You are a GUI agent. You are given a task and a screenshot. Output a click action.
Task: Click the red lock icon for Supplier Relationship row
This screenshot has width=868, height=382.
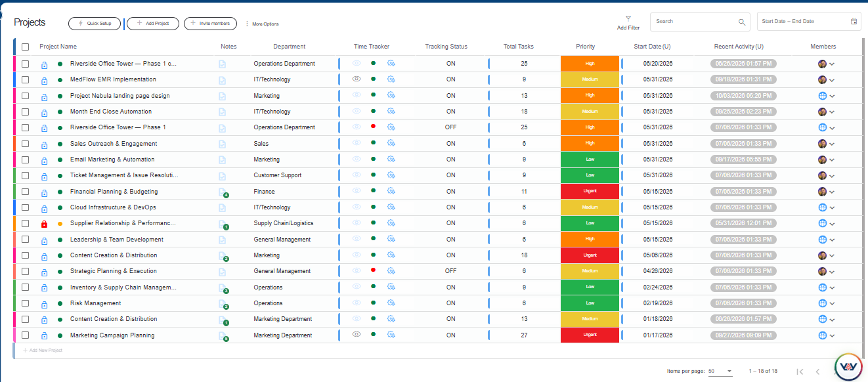click(44, 224)
